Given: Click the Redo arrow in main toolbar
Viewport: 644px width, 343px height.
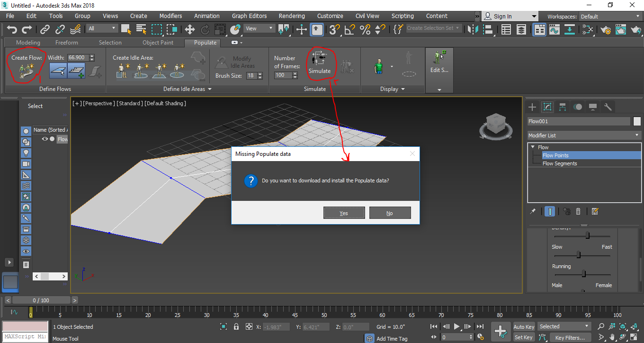Looking at the screenshot, I should coord(26,29).
